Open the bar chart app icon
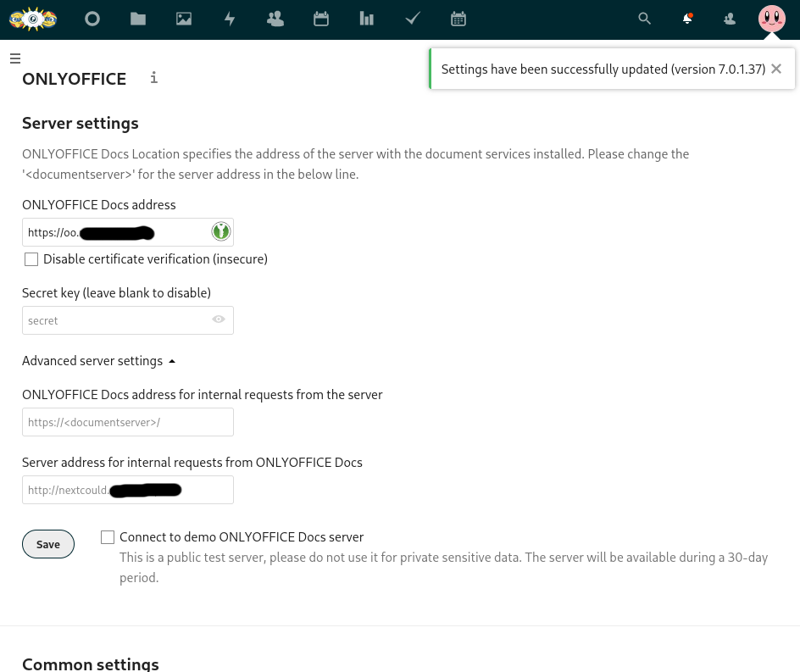The height and width of the screenshot is (672, 800). 367,19
